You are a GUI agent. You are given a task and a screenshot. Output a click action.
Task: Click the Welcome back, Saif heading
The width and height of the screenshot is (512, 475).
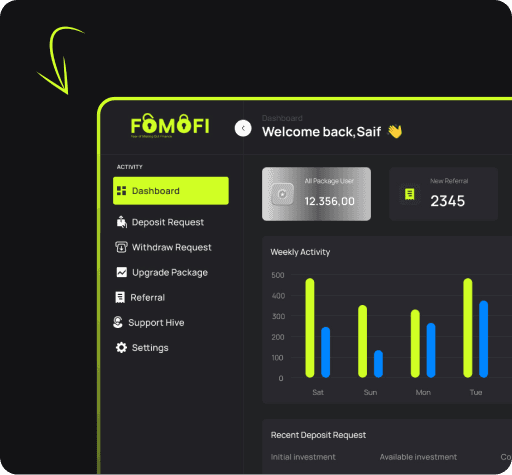click(321, 132)
